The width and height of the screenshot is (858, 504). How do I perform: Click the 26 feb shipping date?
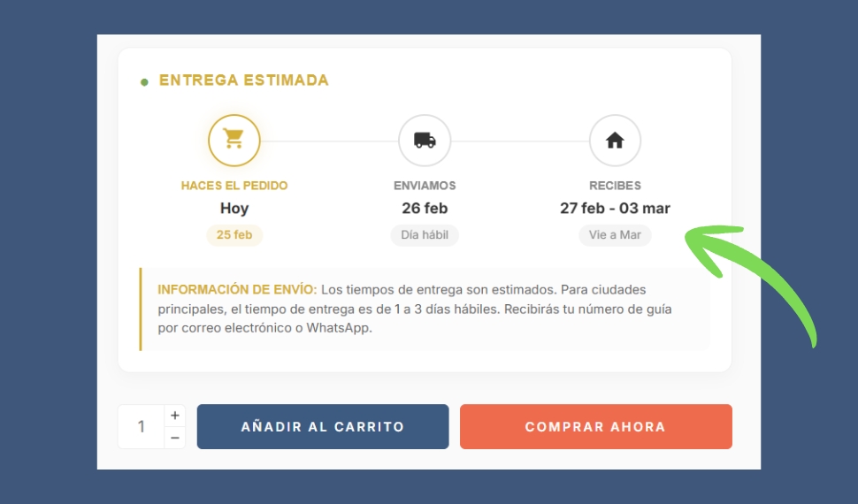coord(425,209)
